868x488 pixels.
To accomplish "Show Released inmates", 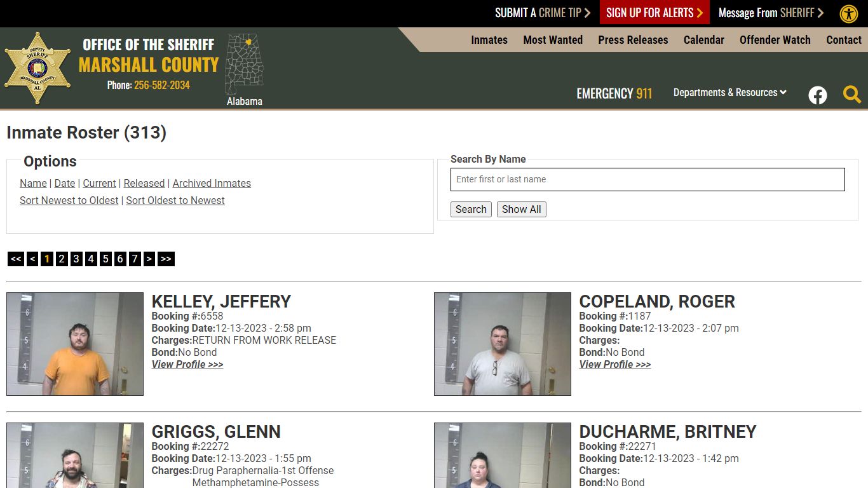I will (x=144, y=183).
